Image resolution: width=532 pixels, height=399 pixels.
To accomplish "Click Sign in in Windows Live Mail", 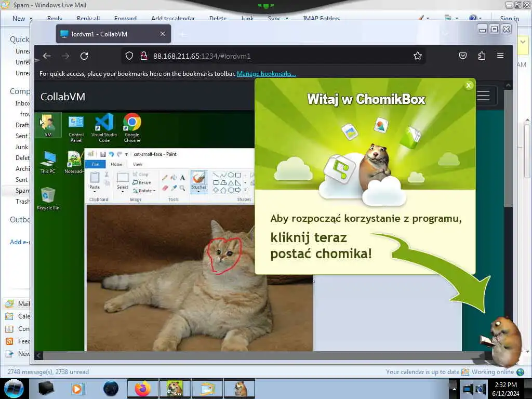I will pyautogui.click(x=509, y=18).
